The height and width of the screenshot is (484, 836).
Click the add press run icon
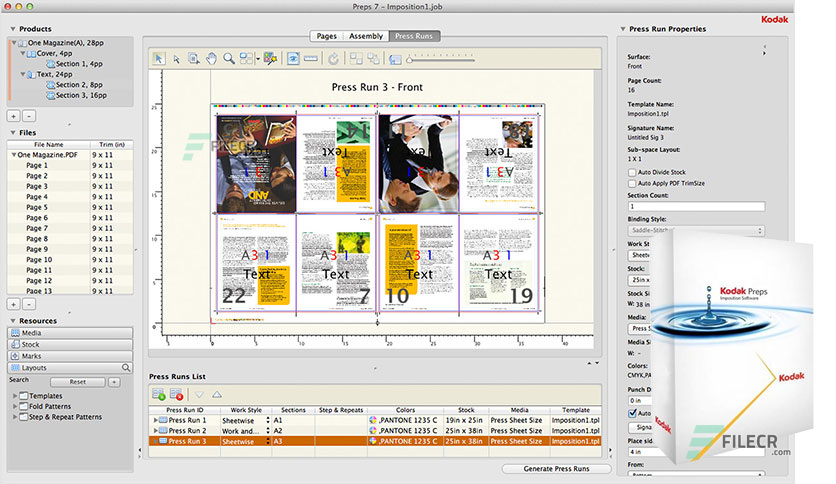click(x=159, y=395)
